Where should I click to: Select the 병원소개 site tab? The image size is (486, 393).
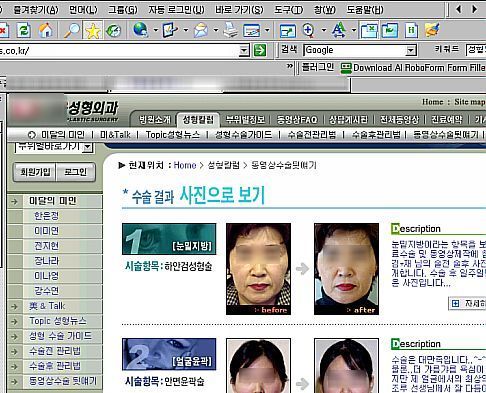[155, 119]
